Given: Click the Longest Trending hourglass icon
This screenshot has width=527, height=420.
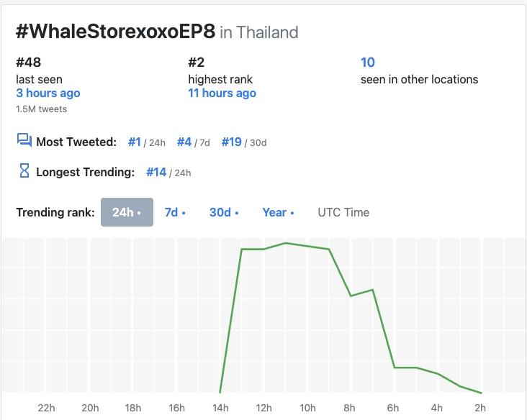Looking at the screenshot, I should click(x=24, y=171).
